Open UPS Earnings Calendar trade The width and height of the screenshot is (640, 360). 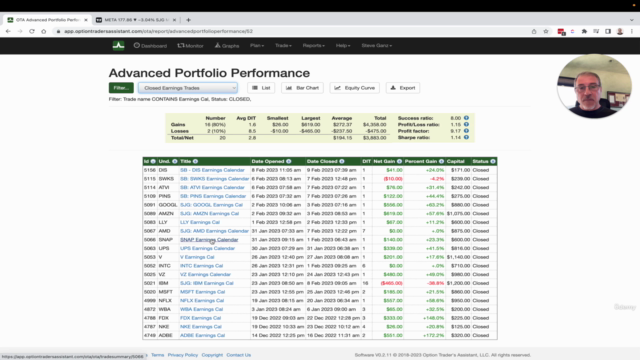207,248
